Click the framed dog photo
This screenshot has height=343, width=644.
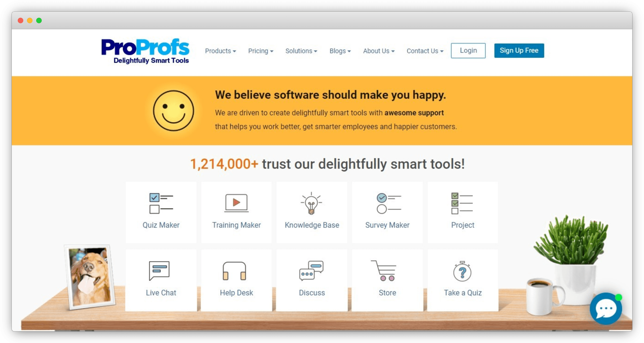coord(90,277)
